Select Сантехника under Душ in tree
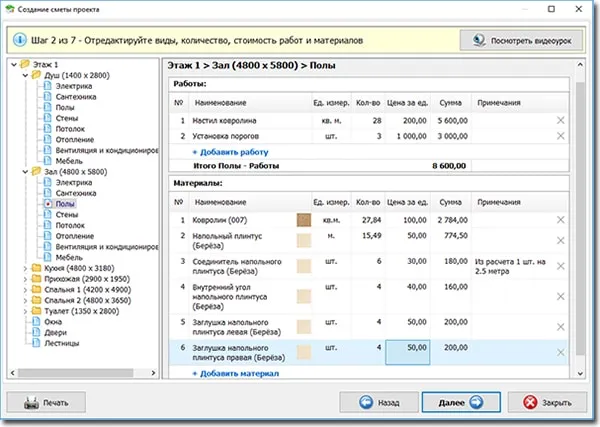 point(78,97)
